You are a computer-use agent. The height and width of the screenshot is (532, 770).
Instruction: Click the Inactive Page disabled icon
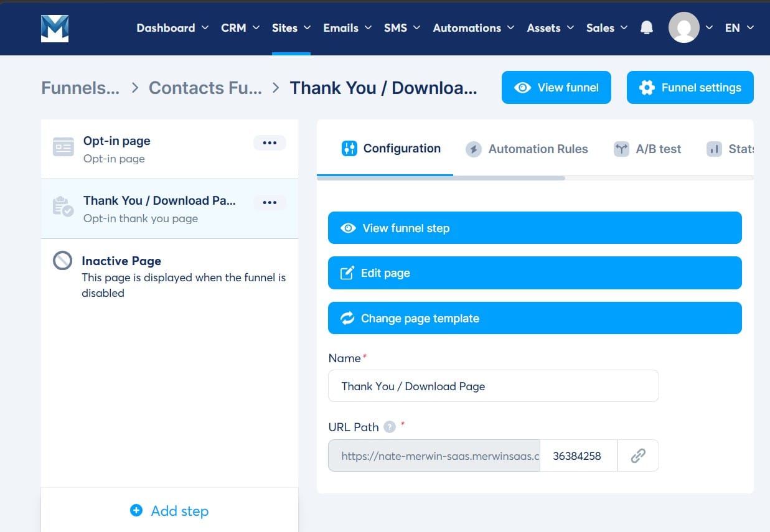[x=62, y=261]
